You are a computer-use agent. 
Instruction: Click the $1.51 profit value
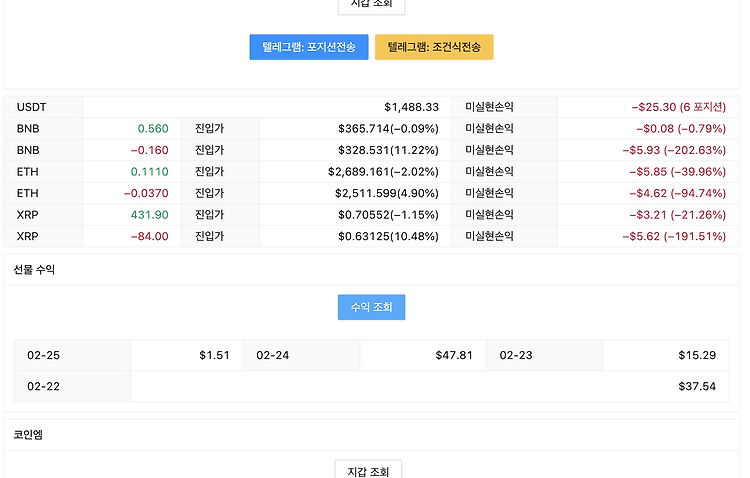(214, 356)
